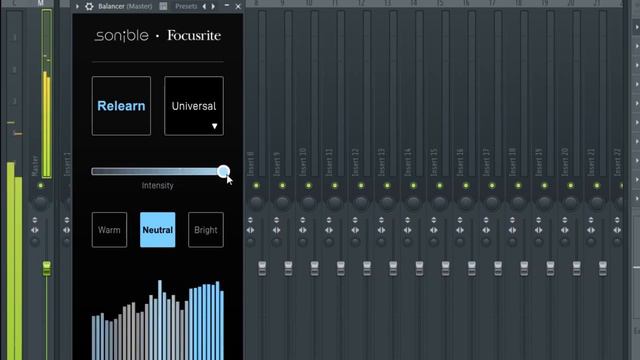Toggle mute LED on Insert 20

coord(570,186)
